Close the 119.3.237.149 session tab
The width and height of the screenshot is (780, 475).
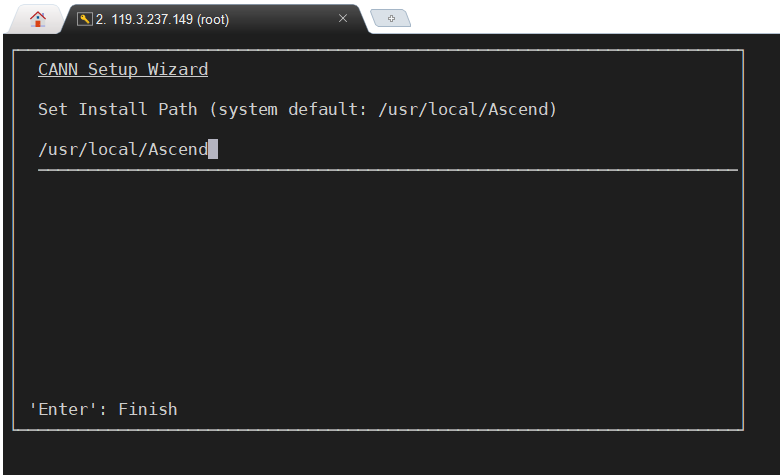[343, 18]
